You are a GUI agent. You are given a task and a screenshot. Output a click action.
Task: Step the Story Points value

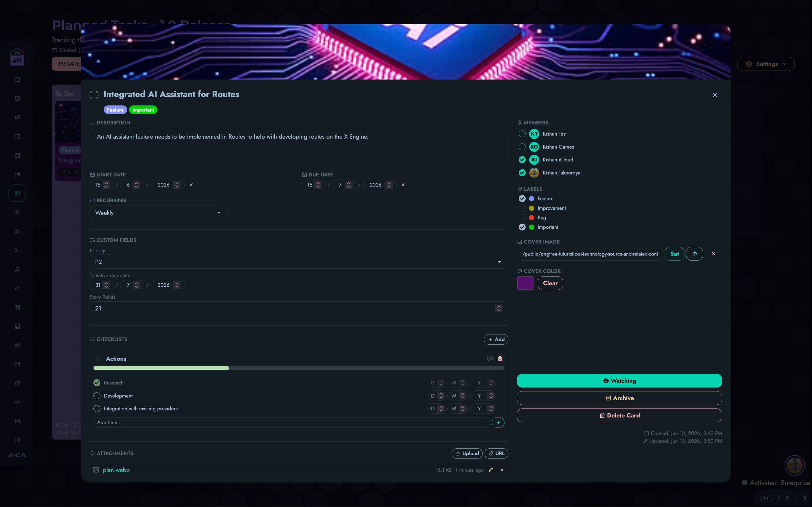click(x=499, y=309)
